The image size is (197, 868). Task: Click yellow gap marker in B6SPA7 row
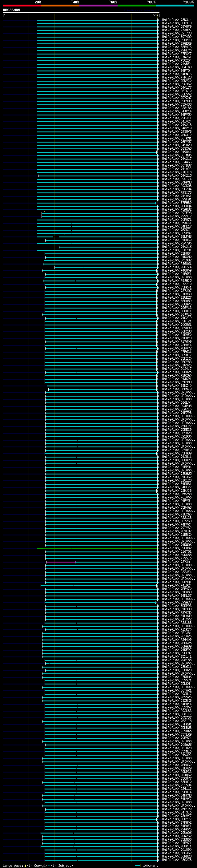coord(64,235)
